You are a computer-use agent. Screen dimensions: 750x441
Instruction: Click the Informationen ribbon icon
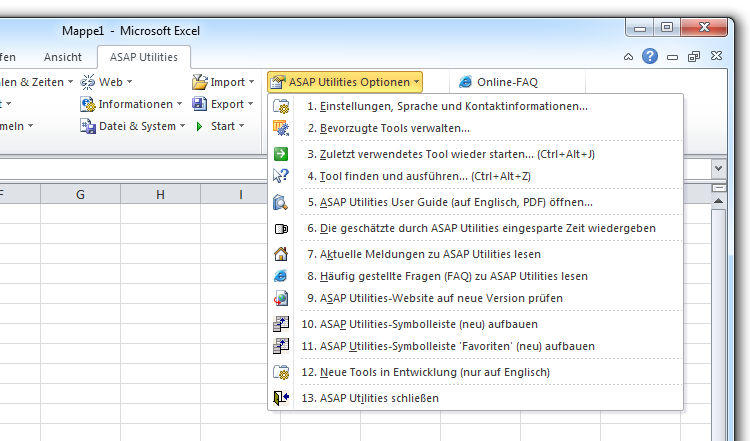coord(88,104)
